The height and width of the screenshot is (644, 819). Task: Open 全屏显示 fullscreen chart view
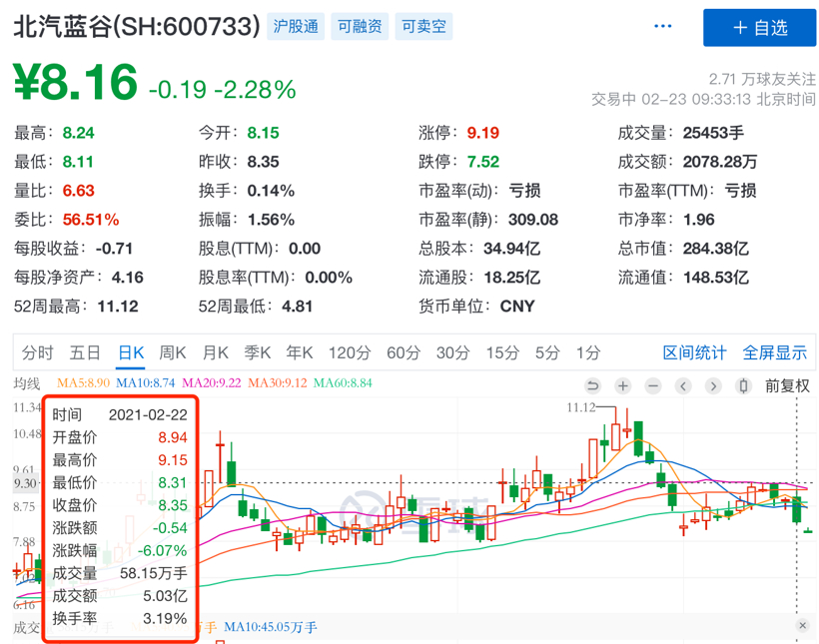click(x=775, y=352)
